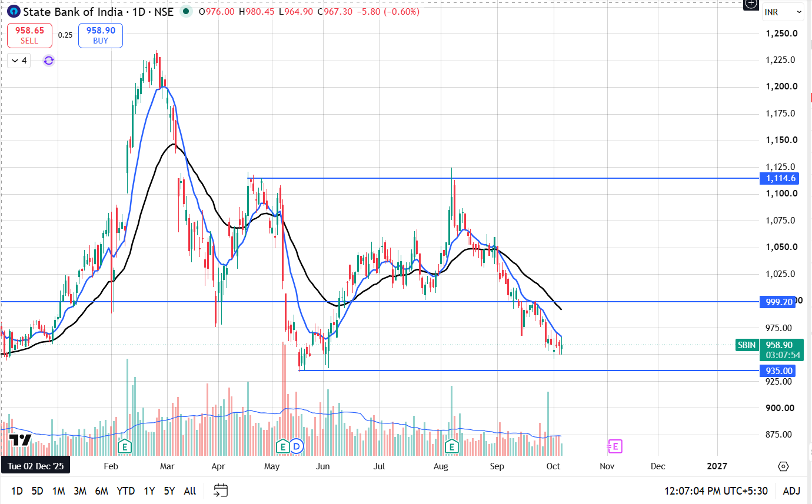Click the (−0.60%) change value
The image size is (812, 504).
pos(401,12)
